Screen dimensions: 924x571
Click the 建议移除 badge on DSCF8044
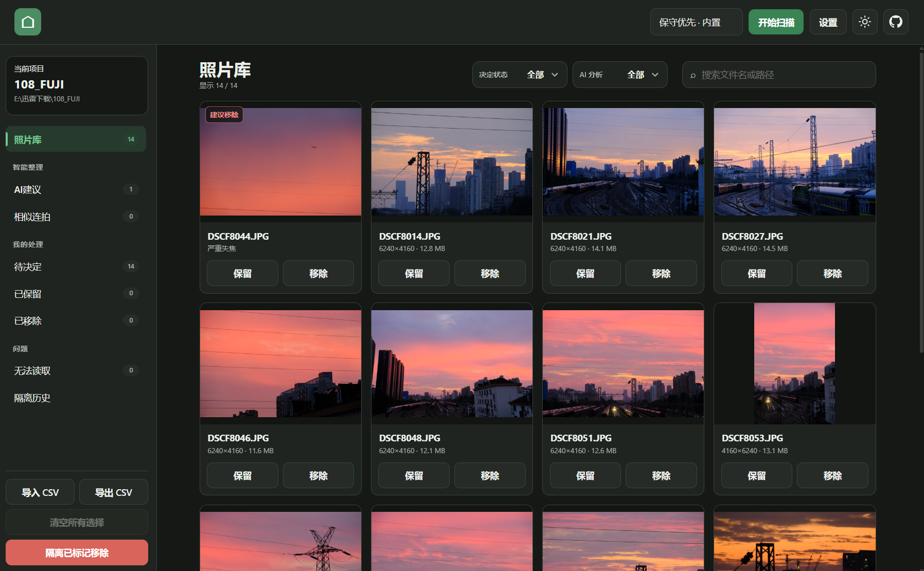224,115
